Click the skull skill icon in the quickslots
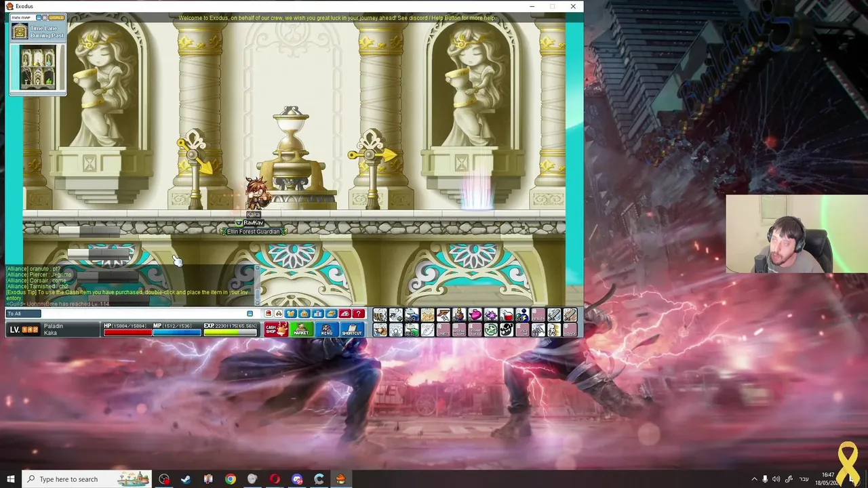 (x=506, y=330)
